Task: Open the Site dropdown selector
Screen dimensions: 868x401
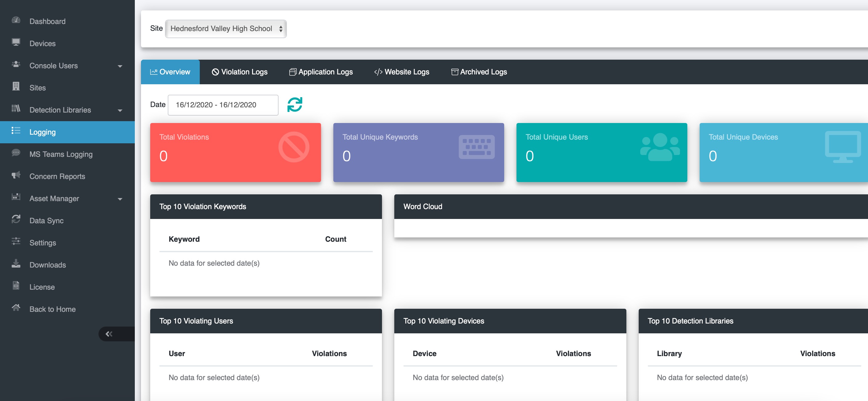Action: coord(226,29)
